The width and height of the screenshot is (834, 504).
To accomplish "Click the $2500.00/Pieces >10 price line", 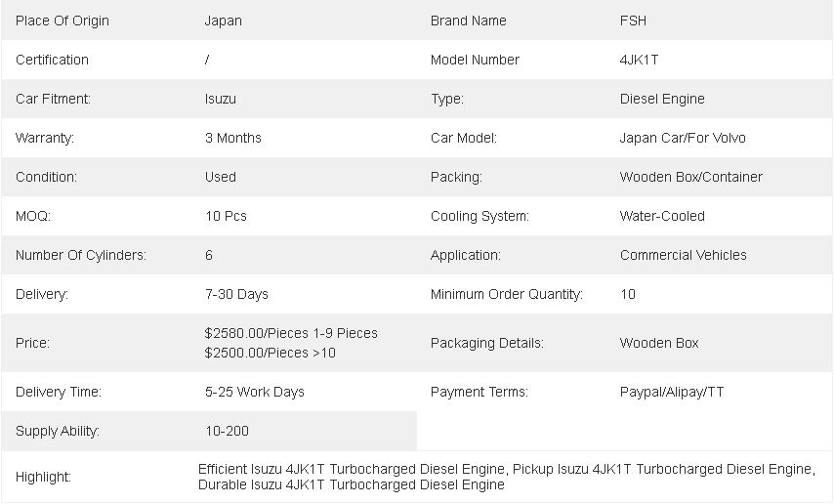I will (270, 353).
